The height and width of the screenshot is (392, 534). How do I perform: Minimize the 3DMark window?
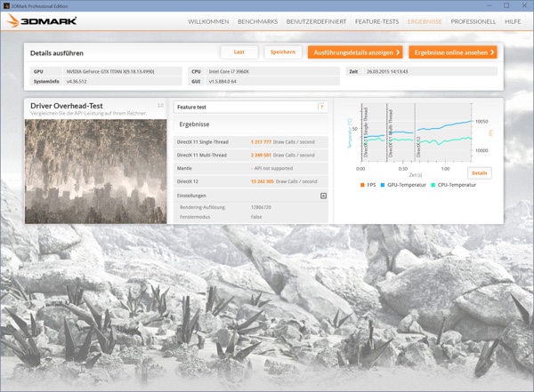tap(489, 5)
